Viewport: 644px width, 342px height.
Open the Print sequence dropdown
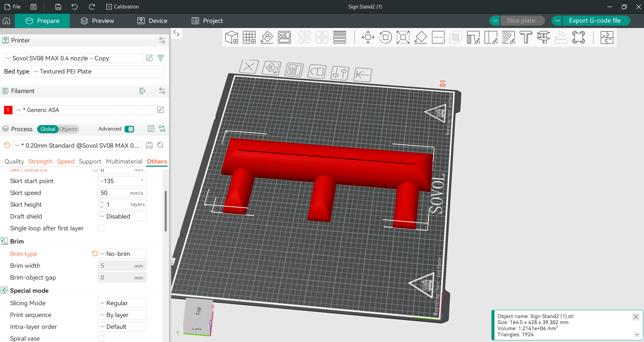pyautogui.click(x=122, y=315)
